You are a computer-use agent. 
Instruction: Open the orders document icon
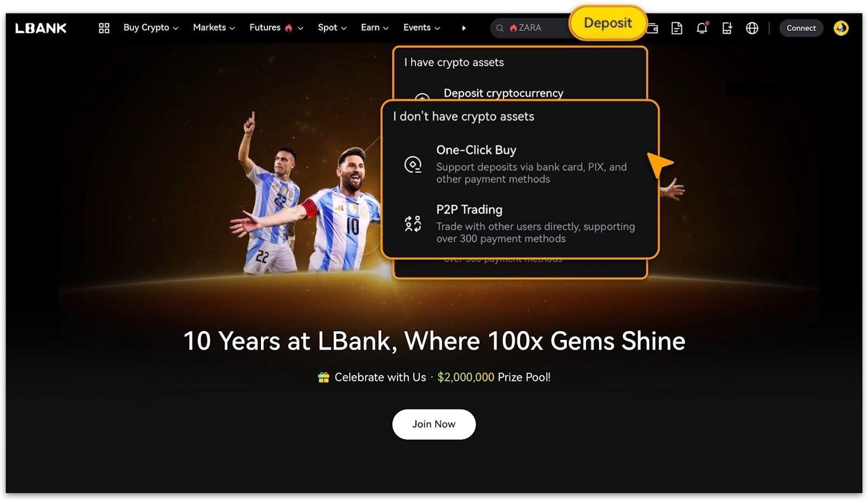[676, 28]
